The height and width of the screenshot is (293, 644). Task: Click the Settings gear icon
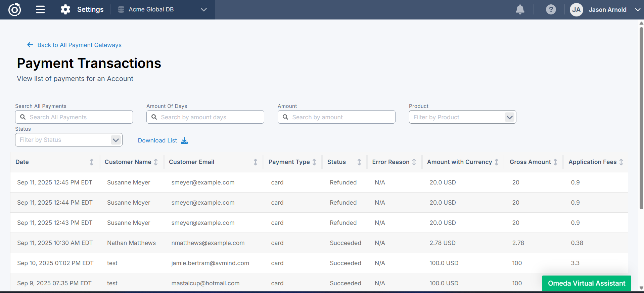(x=65, y=9)
